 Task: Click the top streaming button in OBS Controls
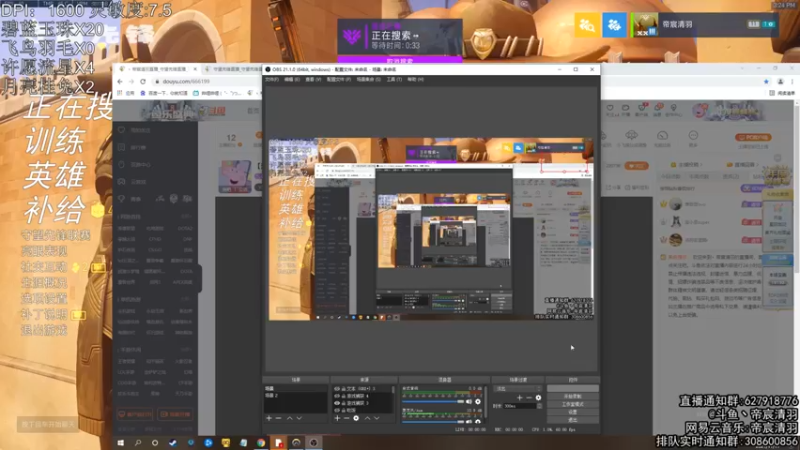572,389
